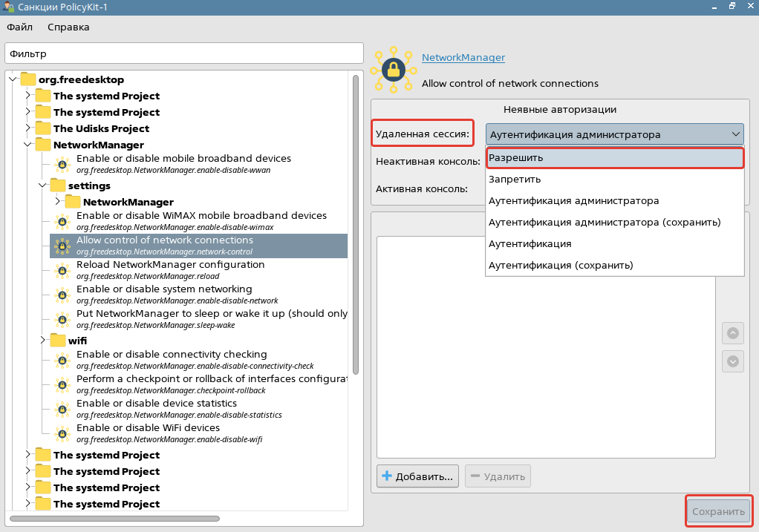This screenshot has width=759, height=532.
Task: Click the horizontal scrollbar under the tree
Action: coord(114,519)
